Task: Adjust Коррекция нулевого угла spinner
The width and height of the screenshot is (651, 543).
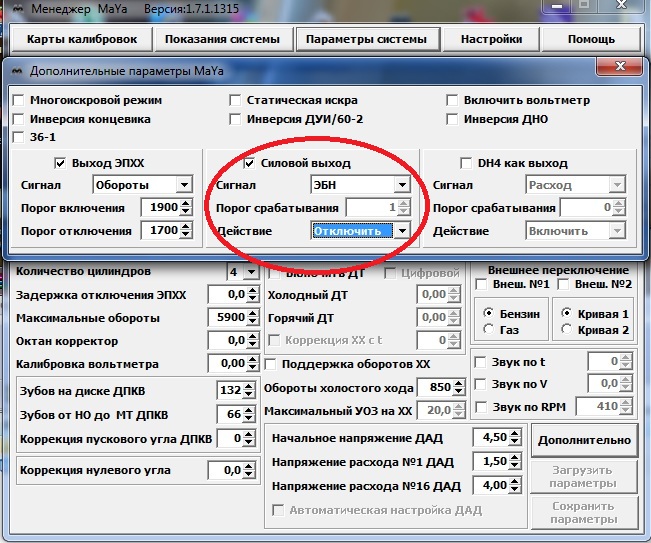Action: 249,470
